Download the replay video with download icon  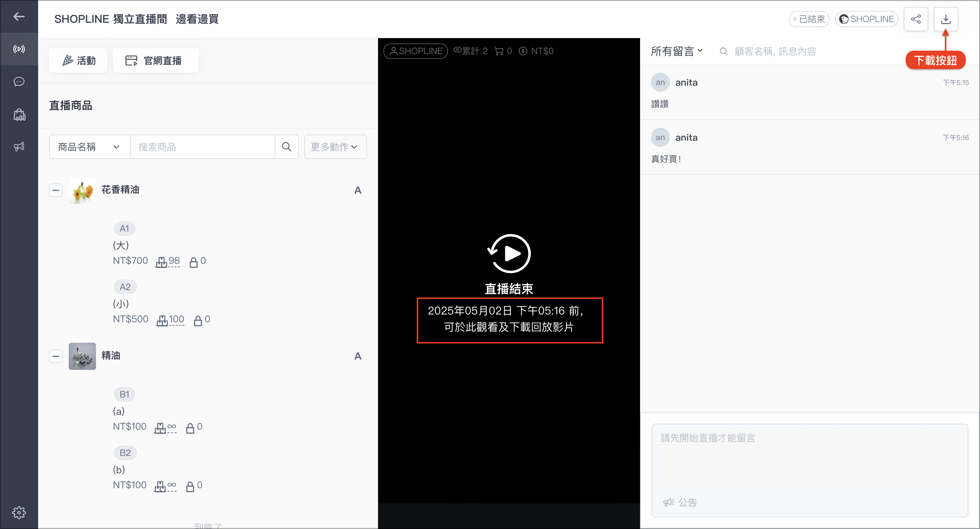946,19
